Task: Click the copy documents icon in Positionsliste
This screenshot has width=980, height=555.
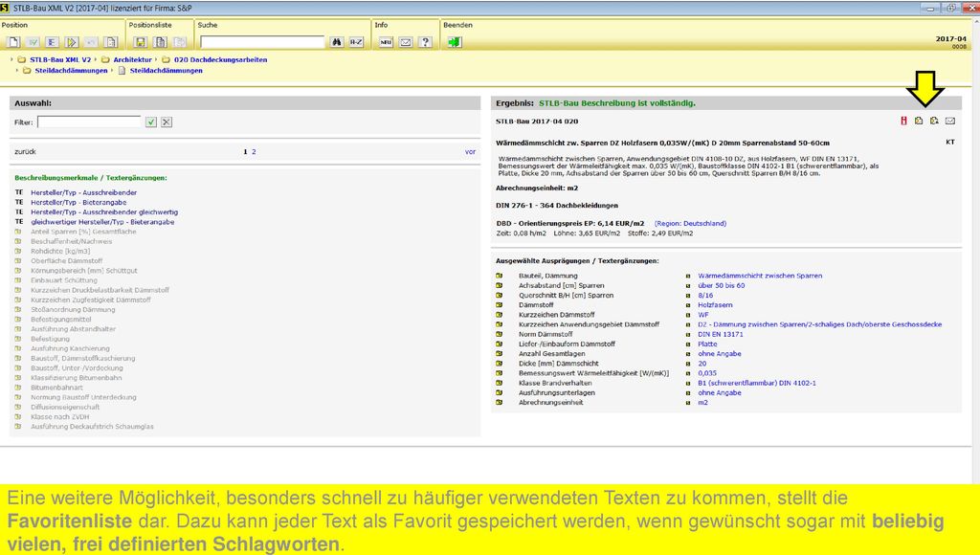Action: point(161,42)
